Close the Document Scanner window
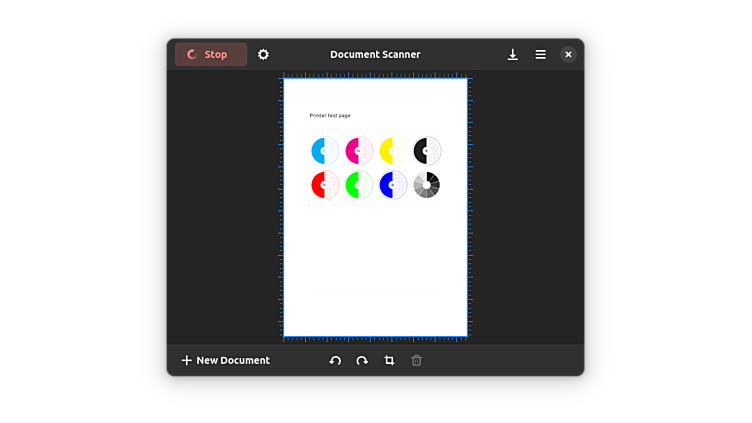Image resolution: width=752 pixels, height=423 pixels. 568,54
